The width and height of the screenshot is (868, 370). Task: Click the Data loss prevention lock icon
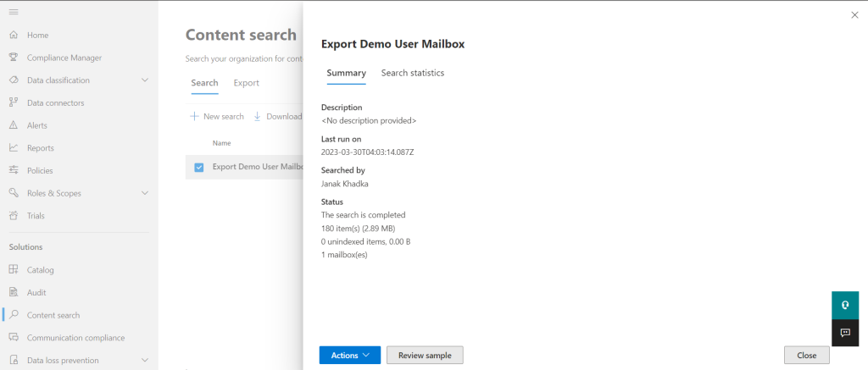click(14, 360)
